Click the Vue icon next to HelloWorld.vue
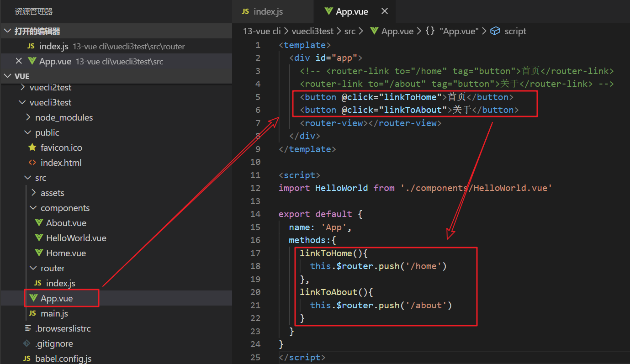The image size is (630, 364). [39, 238]
